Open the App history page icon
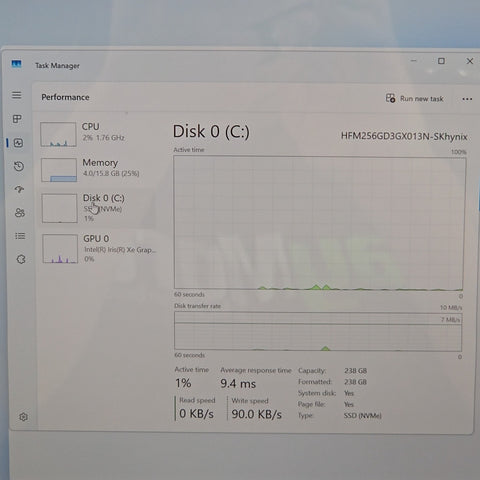The width and height of the screenshot is (480, 480). [x=19, y=166]
